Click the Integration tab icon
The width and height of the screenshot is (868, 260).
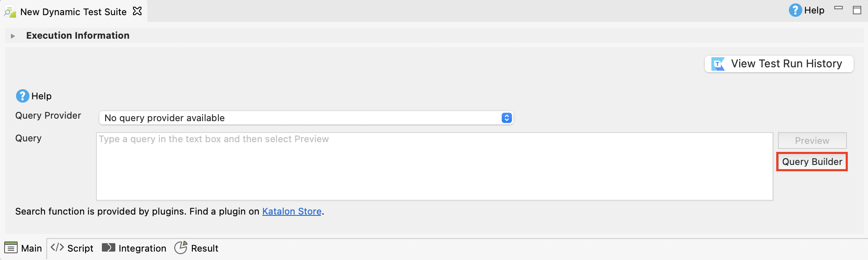[108, 248]
